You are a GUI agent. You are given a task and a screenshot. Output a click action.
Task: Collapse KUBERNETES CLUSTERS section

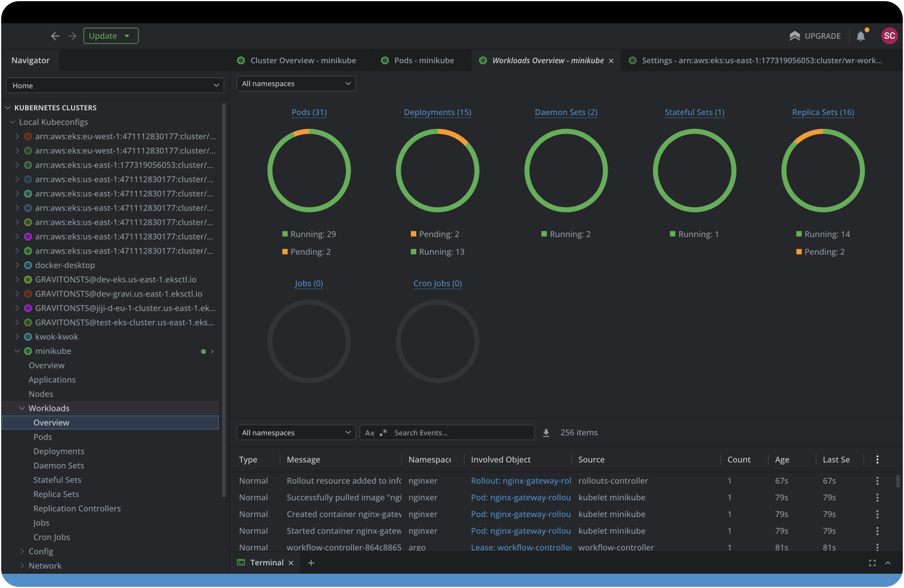pos(8,108)
